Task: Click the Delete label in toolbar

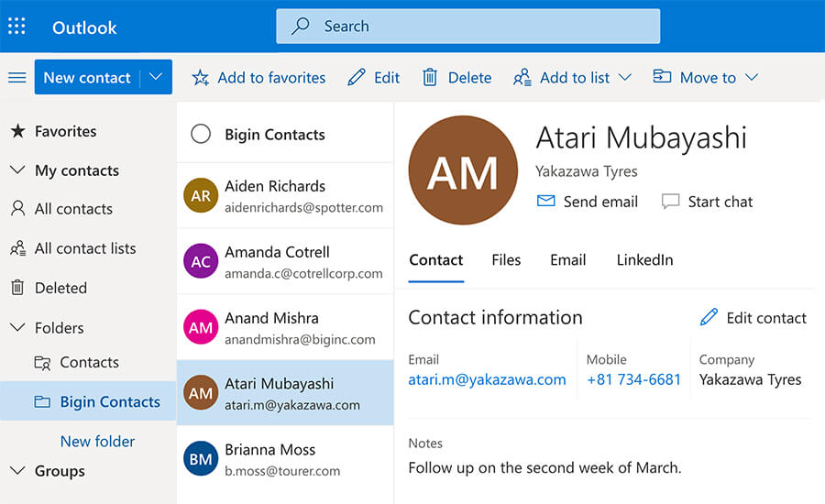Action: pos(470,78)
